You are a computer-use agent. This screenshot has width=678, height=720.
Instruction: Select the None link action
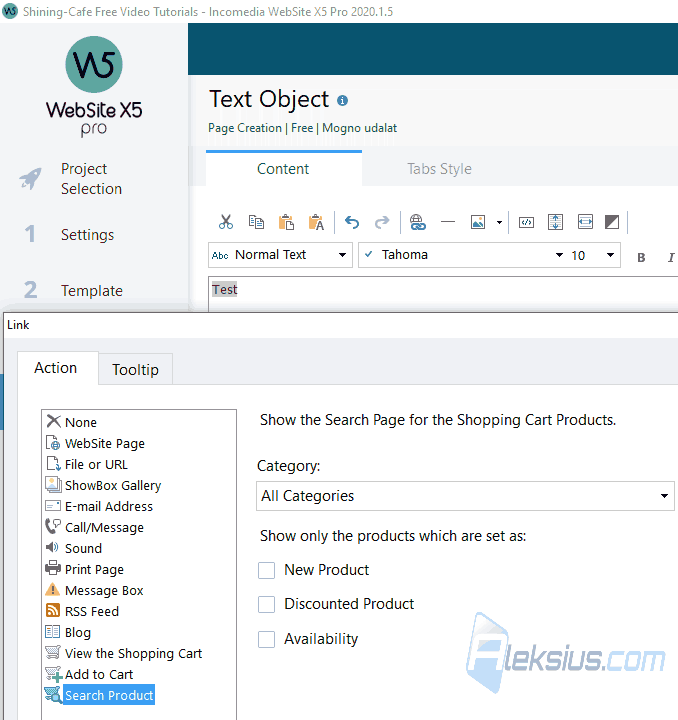click(x=72, y=422)
